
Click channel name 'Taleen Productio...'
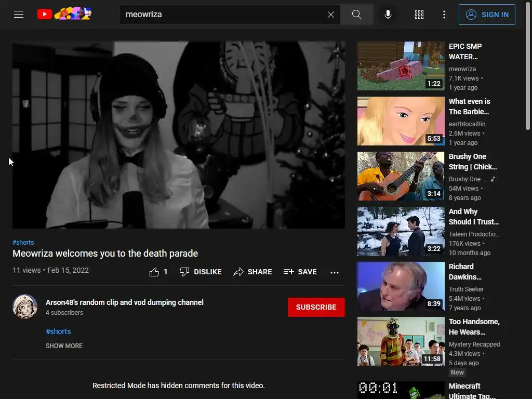pyautogui.click(x=474, y=234)
